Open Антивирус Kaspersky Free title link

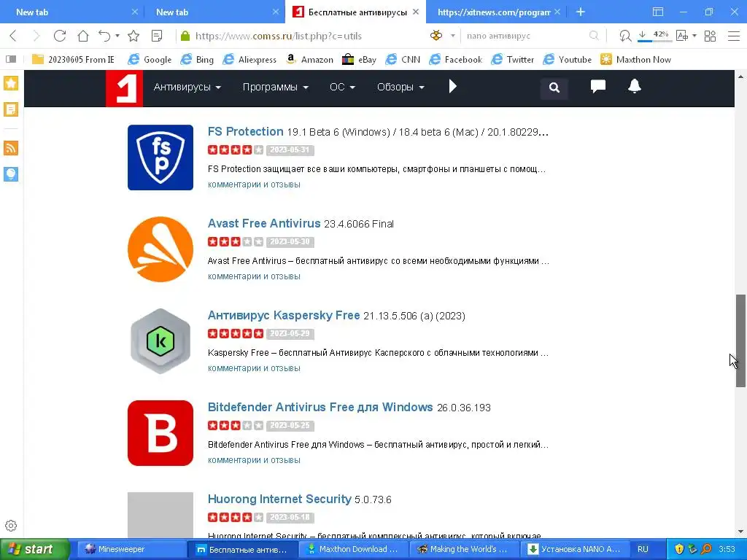tap(284, 315)
